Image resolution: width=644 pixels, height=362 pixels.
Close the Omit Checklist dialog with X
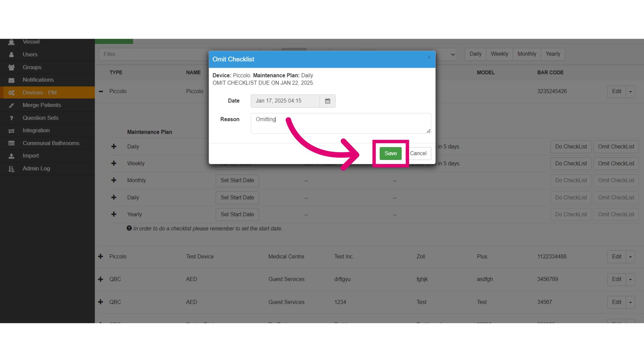(429, 58)
